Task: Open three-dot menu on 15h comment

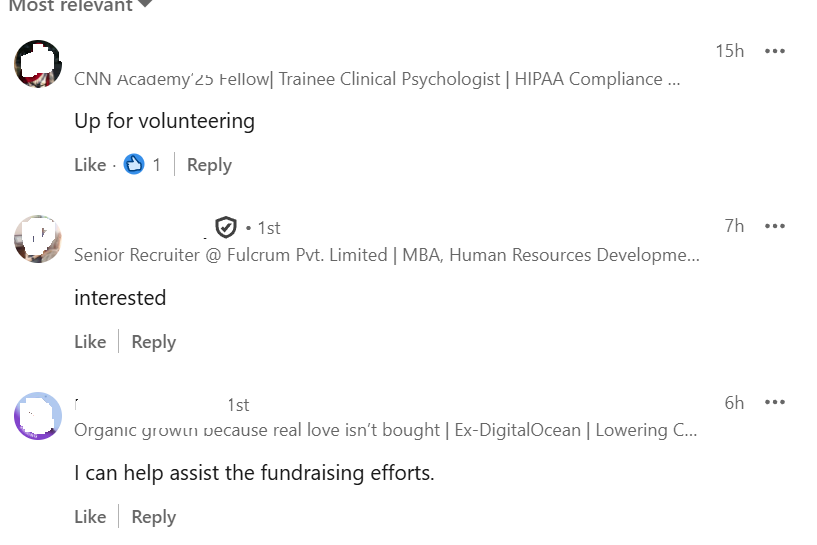Action: click(x=774, y=51)
